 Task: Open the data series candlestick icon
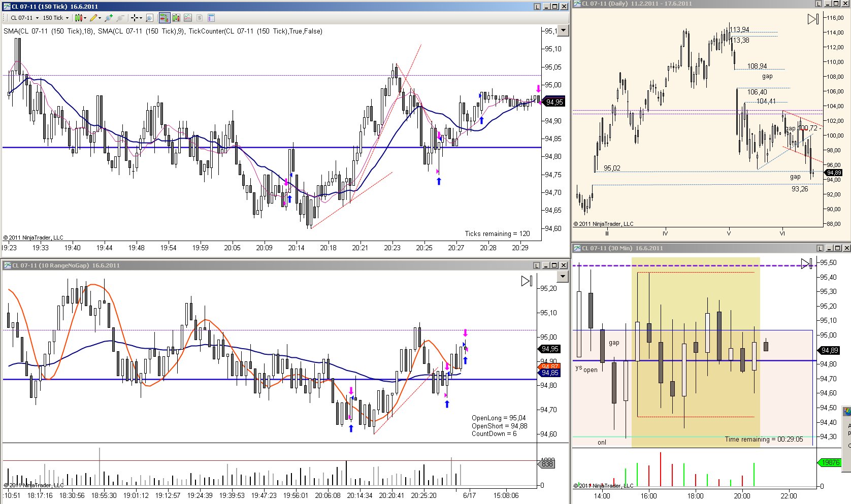tap(176, 18)
